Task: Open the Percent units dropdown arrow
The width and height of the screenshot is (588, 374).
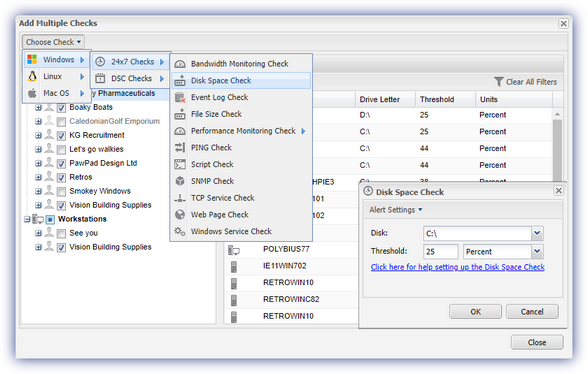Action: point(537,251)
